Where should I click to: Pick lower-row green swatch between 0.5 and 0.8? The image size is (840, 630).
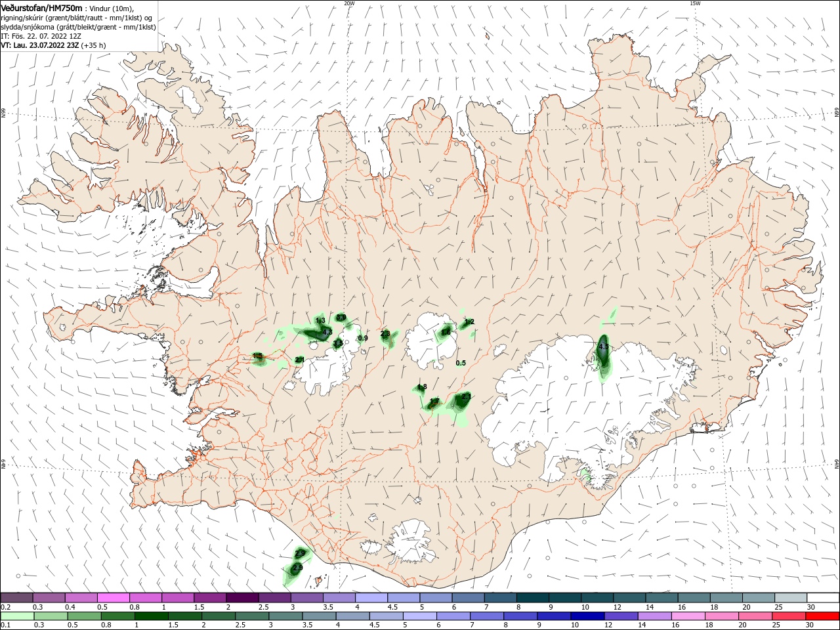(x=83, y=616)
